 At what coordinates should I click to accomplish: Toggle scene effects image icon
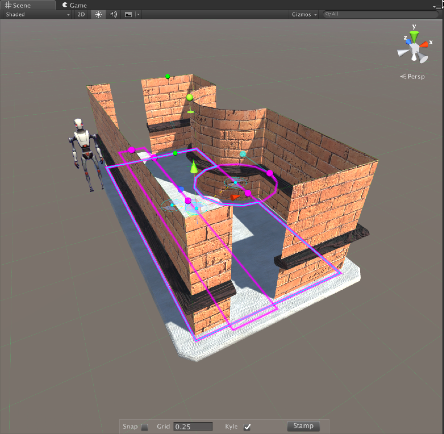pyautogui.click(x=128, y=14)
